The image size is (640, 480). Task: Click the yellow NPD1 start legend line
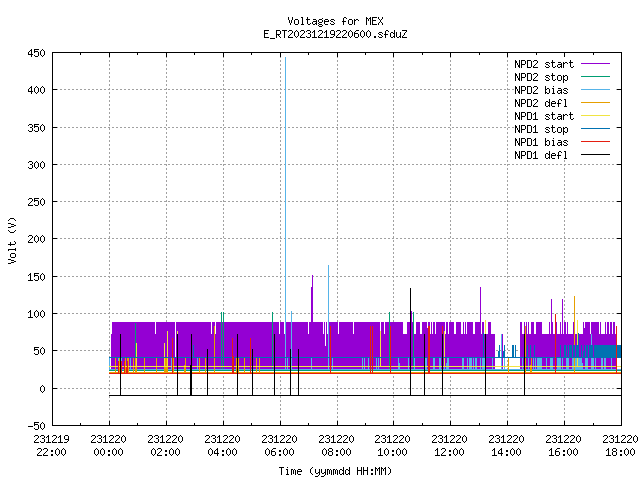[595, 116]
